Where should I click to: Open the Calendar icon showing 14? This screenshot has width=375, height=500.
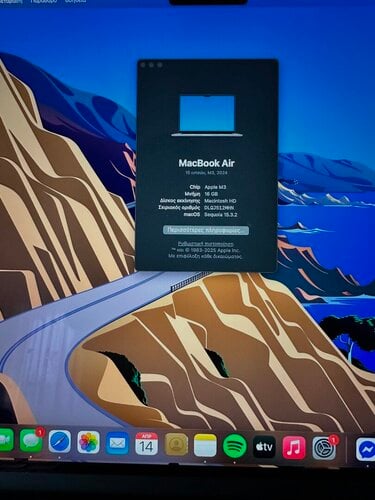(146, 444)
